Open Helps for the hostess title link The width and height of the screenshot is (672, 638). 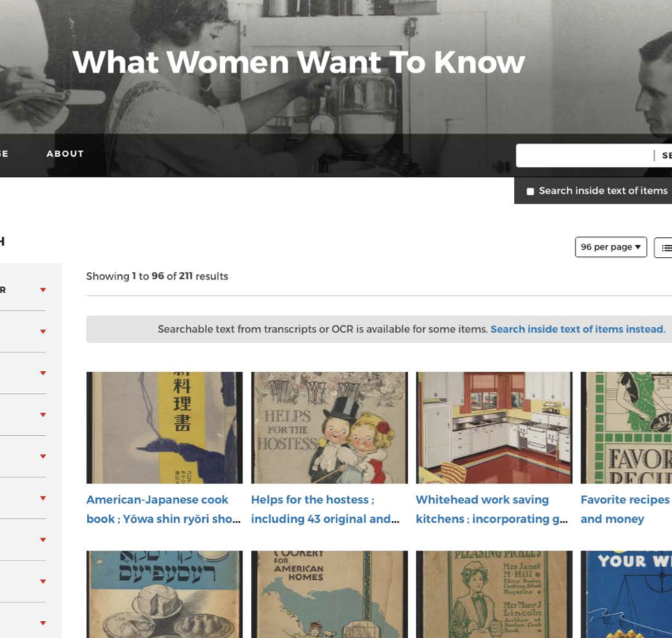pyautogui.click(x=325, y=509)
